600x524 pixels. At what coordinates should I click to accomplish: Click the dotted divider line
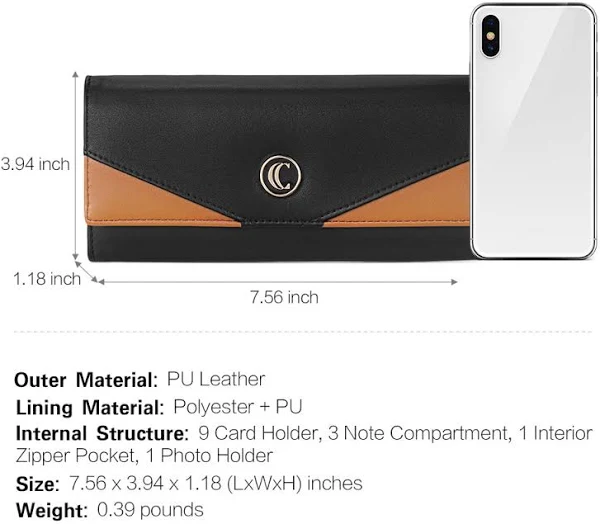(x=303, y=332)
